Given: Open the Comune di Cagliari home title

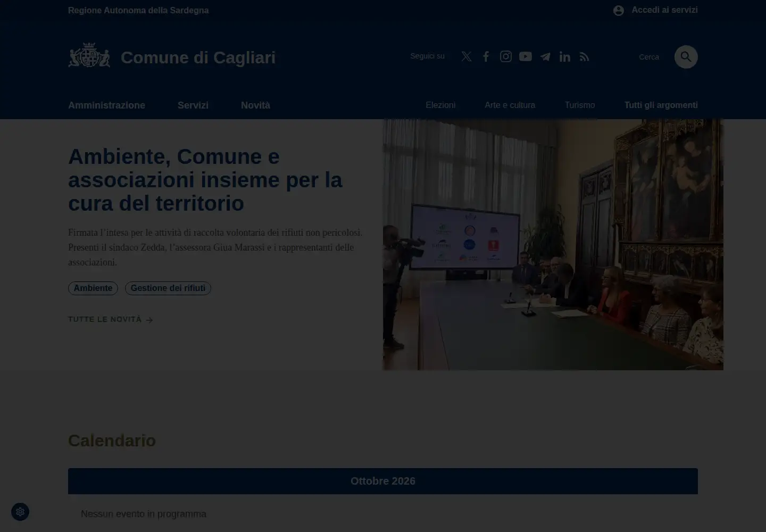Looking at the screenshot, I should coord(198,57).
